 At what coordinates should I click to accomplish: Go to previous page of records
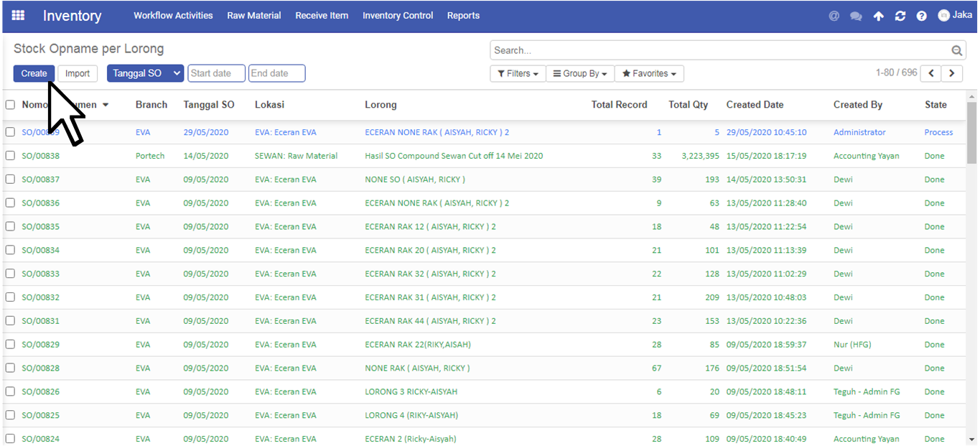click(x=931, y=73)
